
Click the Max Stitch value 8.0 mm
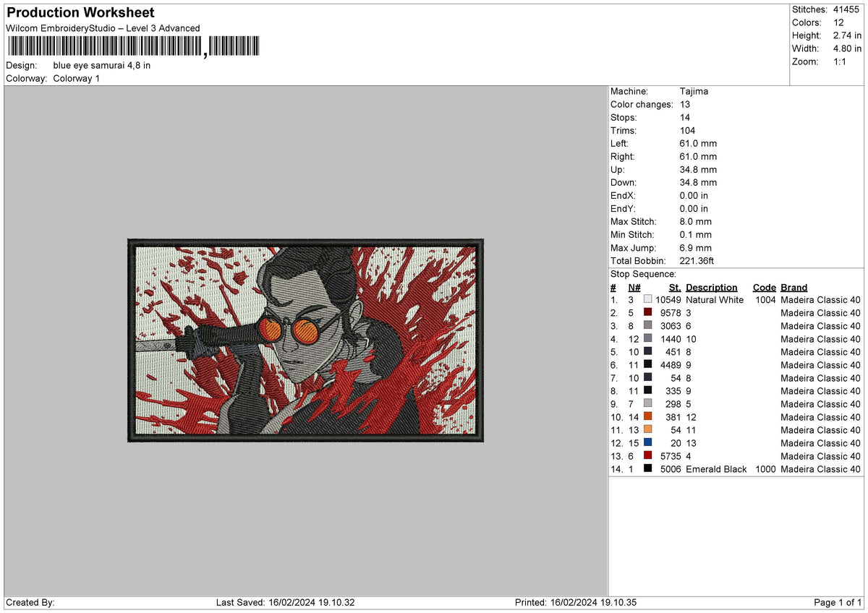click(x=696, y=222)
